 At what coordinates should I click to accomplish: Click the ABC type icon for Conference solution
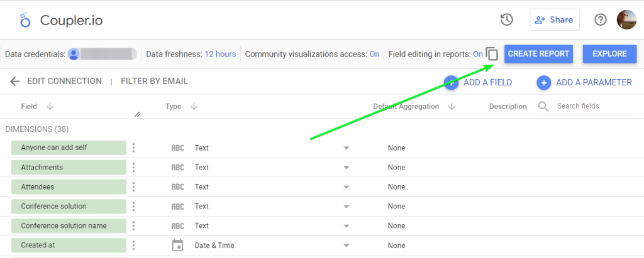[177, 207]
